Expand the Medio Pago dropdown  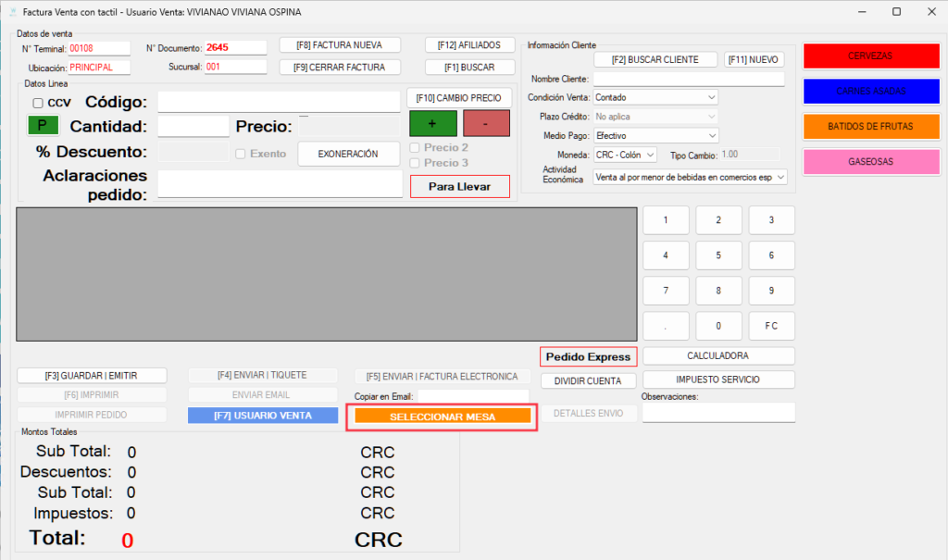coord(655,135)
